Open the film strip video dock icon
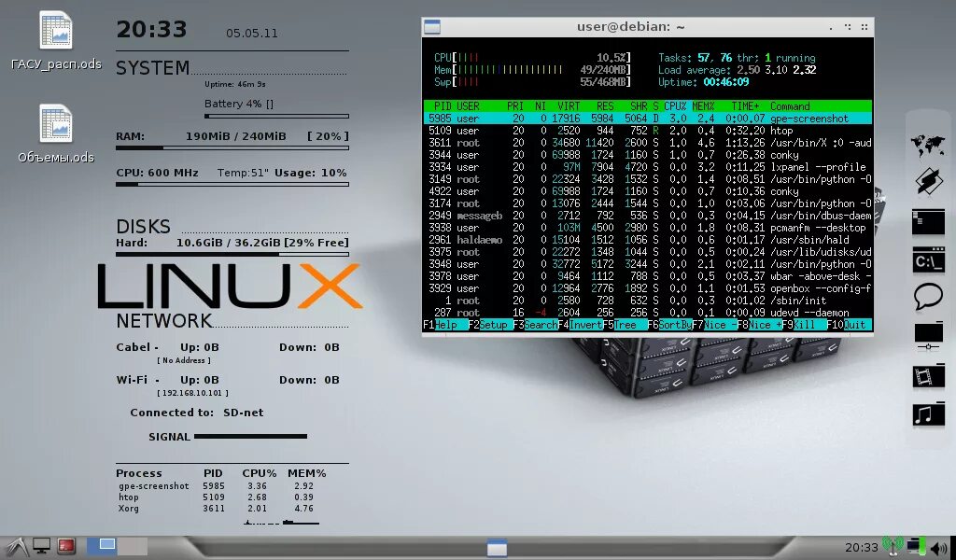The height and width of the screenshot is (560, 956). click(928, 376)
